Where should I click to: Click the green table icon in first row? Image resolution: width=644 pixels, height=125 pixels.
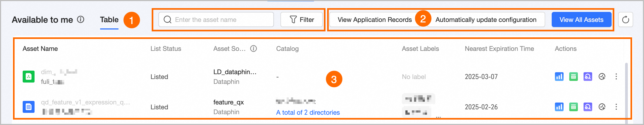(573, 77)
